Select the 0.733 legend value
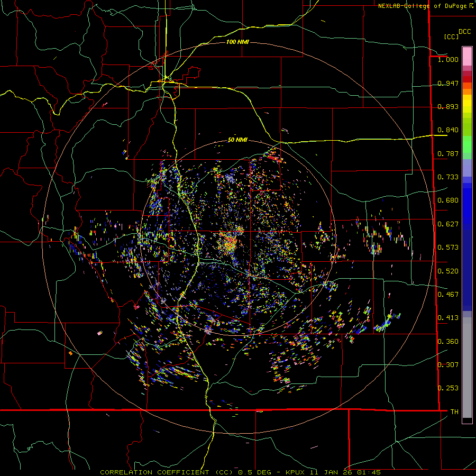Image resolution: width=476 pixels, height=476 pixels. 448,177
